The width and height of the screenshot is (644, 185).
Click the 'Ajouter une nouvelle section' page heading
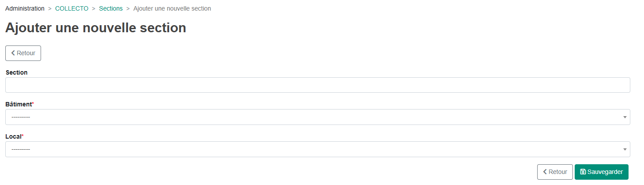(95, 28)
